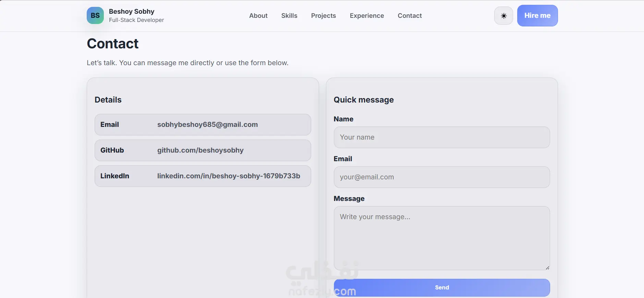The width and height of the screenshot is (644, 298).
Task: Click the Message field label
Action: point(349,199)
